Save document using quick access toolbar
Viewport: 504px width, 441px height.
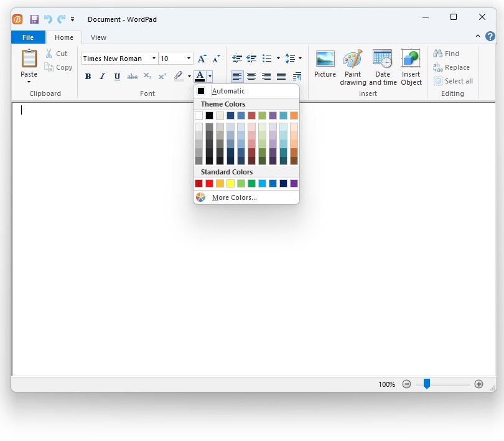[x=34, y=19]
